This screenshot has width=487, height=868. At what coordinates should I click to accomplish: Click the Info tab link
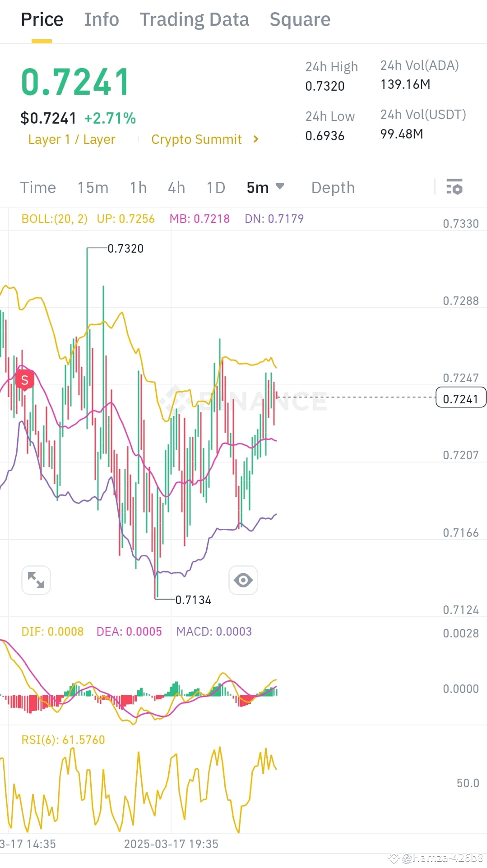[x=101, y=19]
